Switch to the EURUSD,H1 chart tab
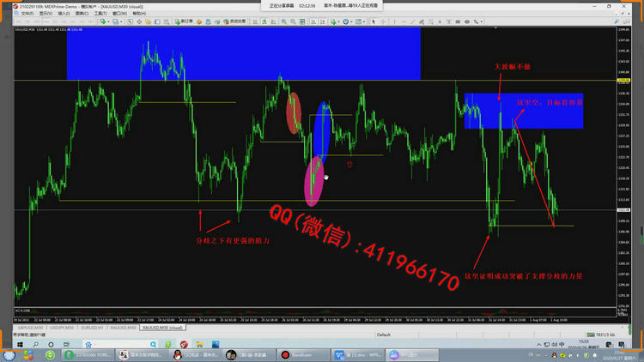The height and width of the screenshot is (362, 644). (93, 328)
